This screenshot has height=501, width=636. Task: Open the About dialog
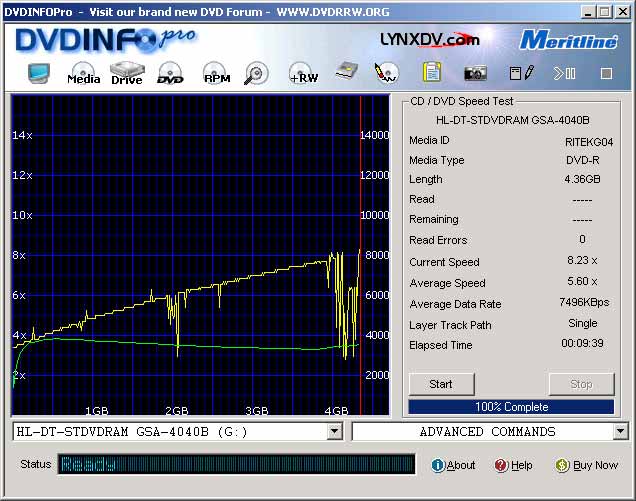(461, 465)
